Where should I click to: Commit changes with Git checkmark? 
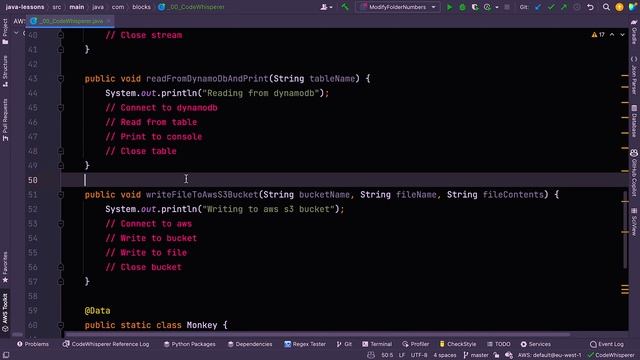tap(551, 7)
